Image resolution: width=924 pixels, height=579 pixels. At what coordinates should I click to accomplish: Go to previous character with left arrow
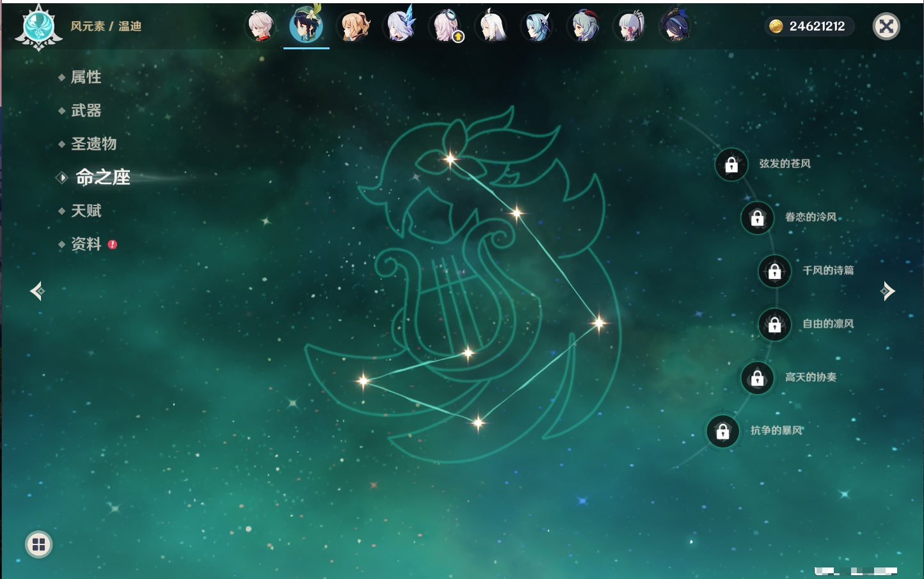coord(37,291)
